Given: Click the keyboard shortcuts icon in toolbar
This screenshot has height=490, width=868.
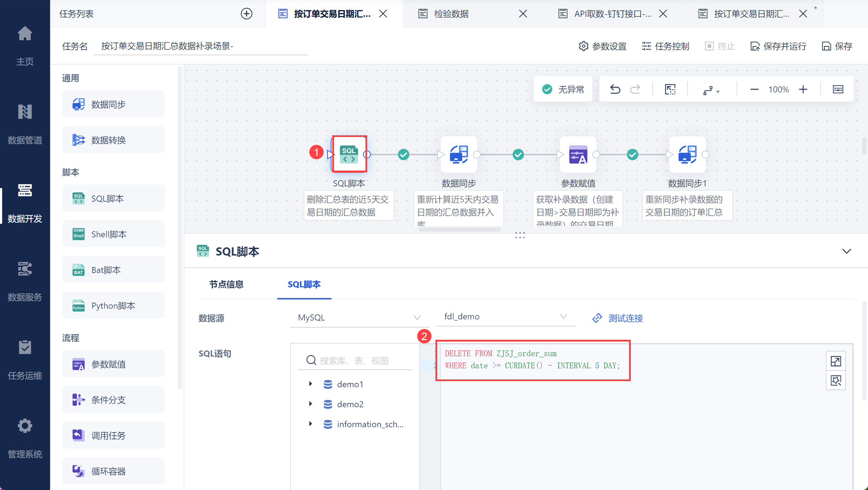Looking at the screenshot, I should coord(838,89).
